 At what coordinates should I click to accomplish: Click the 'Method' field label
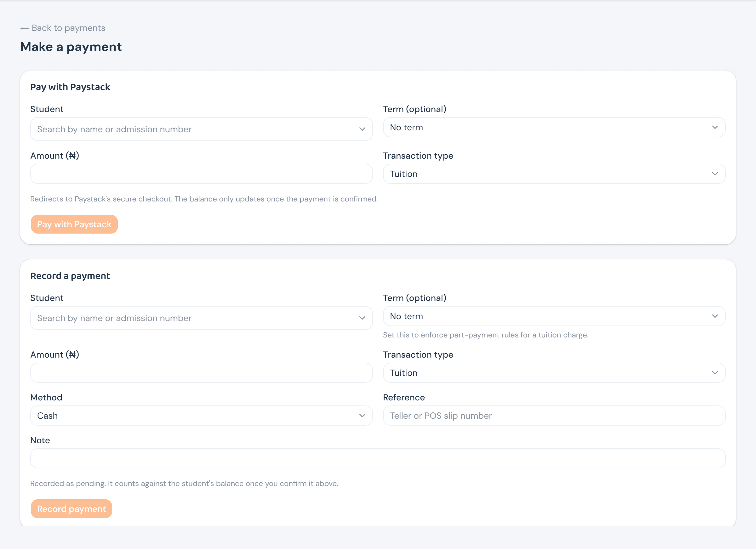coord(46,397)
